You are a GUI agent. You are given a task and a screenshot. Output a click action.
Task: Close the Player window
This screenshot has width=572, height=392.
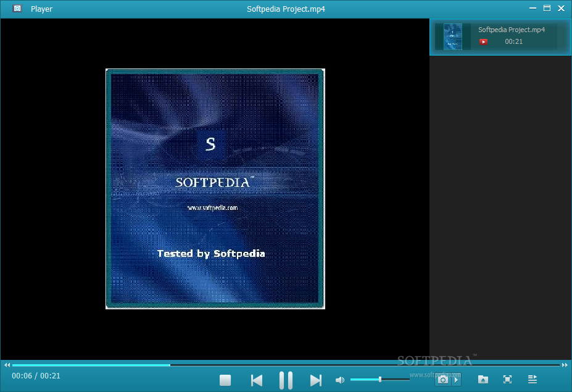pyautogui.click(x=561, y=8)
